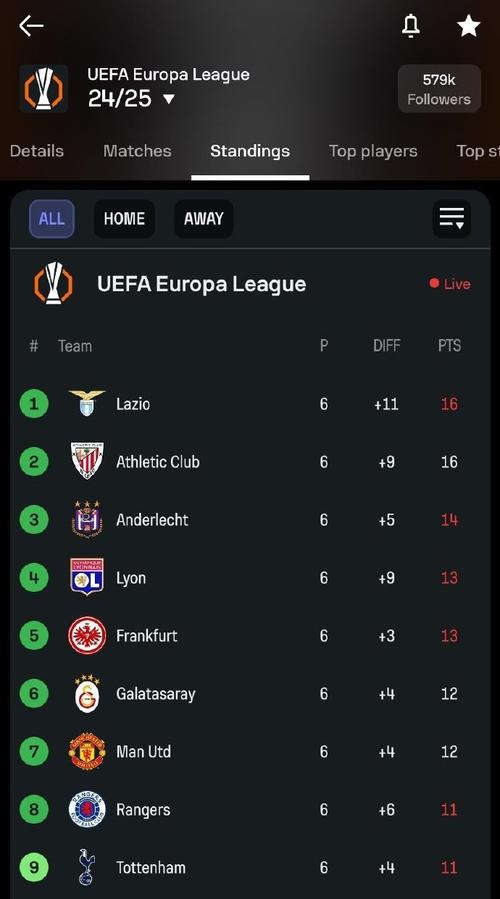Switch to AWAY standings filter

tap(204, 218)
